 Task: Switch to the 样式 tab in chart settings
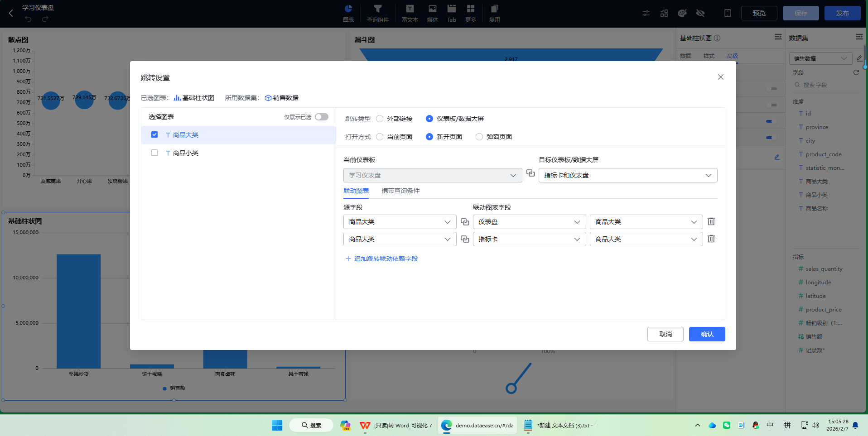[709, 56]
